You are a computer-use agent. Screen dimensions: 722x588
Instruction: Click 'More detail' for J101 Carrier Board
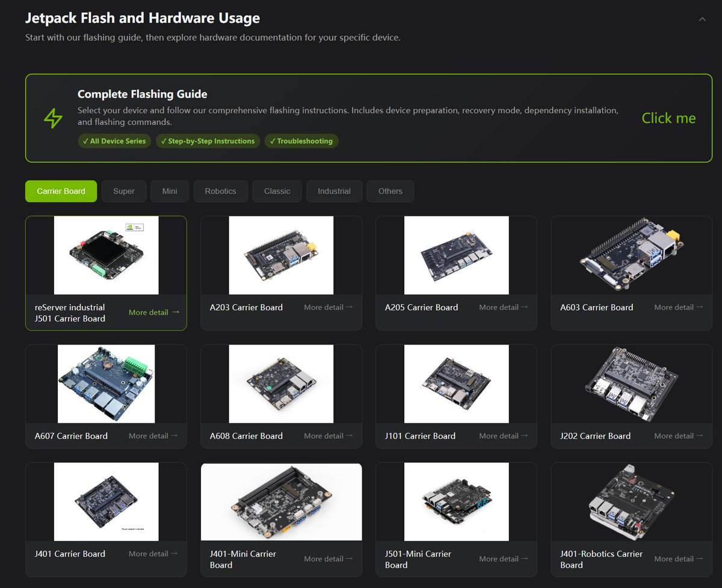tap(504, 436)
